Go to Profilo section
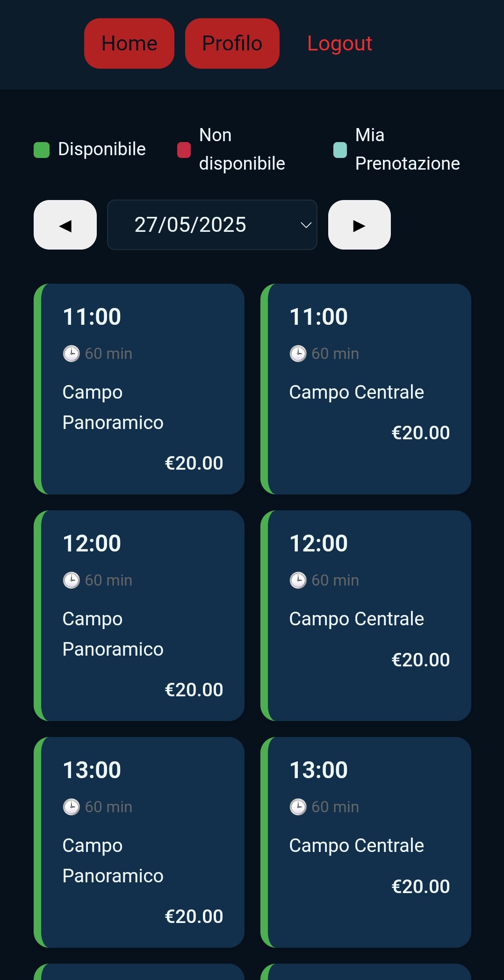 point(232,43)
